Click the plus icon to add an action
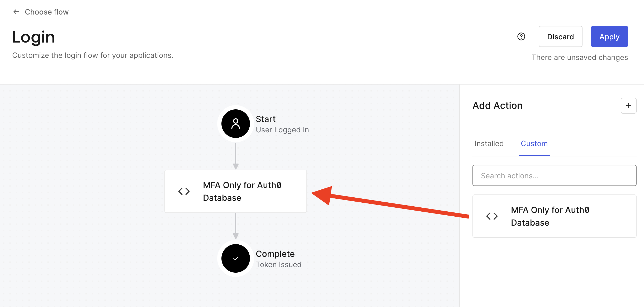644x307 pixels. 628,106
